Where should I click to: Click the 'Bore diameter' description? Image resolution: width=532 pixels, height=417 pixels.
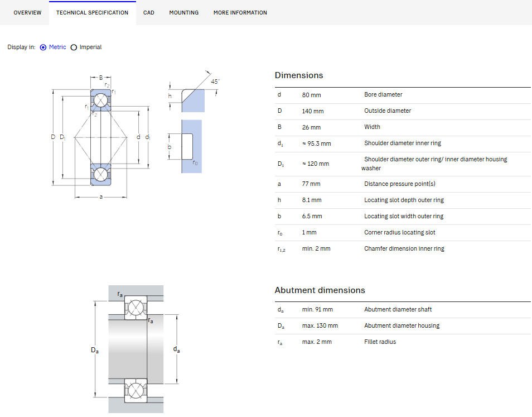[x=384, y=94]
